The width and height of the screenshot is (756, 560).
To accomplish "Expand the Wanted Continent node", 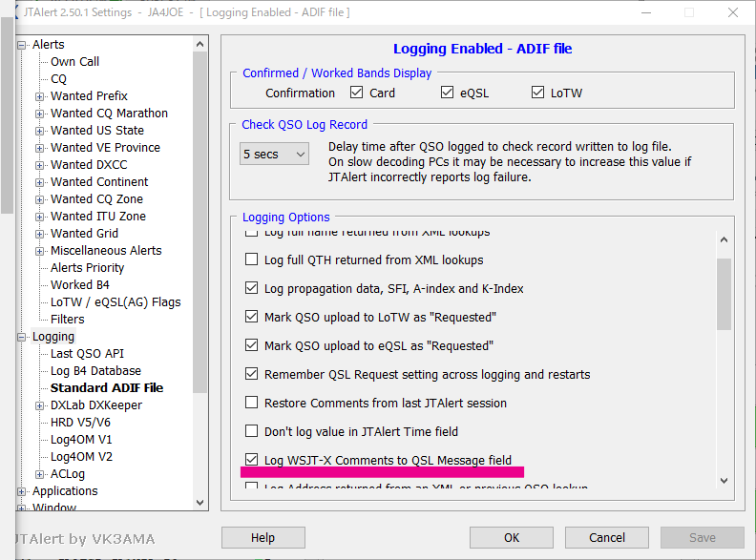I will (39, 182).
